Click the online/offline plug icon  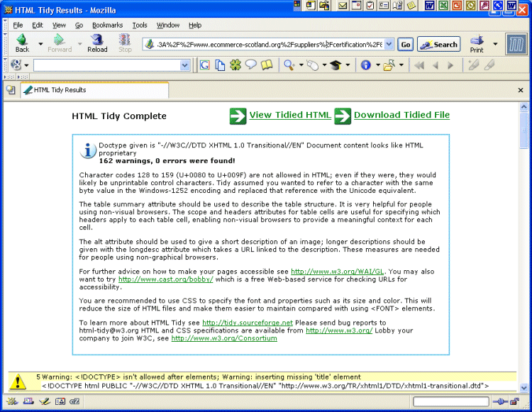coord(501,402)
